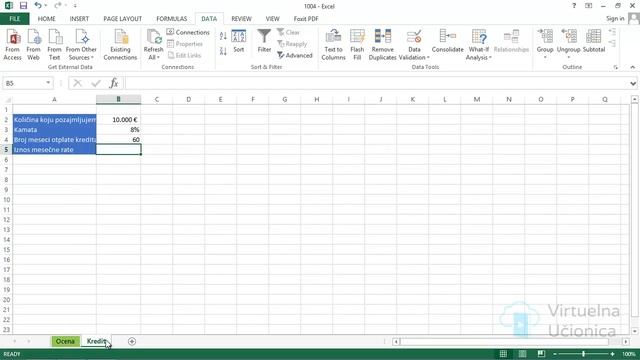Open Outline dialog launcher
The height and width of the screenshot is (360, 640).
[616, 67]
